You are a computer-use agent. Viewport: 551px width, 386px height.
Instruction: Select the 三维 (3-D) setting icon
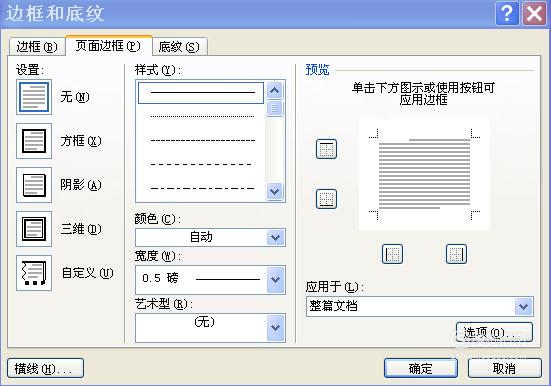point(34,229)
